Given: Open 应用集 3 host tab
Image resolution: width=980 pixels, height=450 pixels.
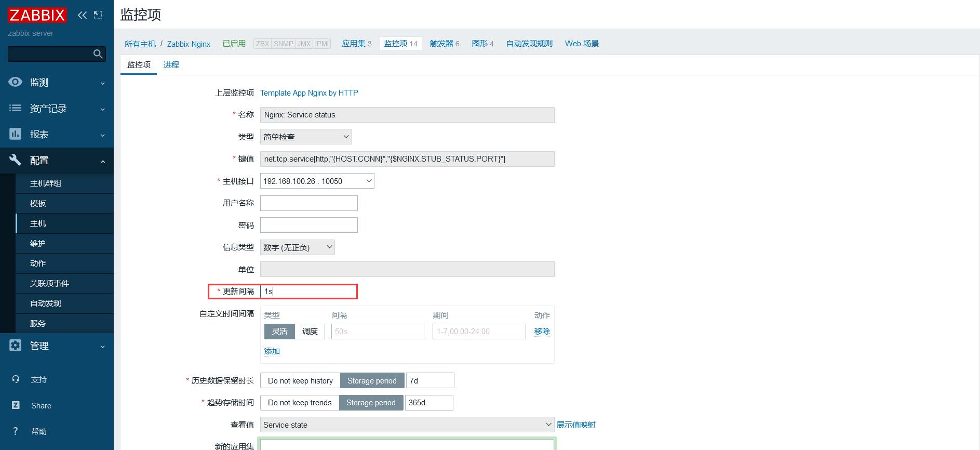Looking at the screenshot, I should [x=357, y=44].
